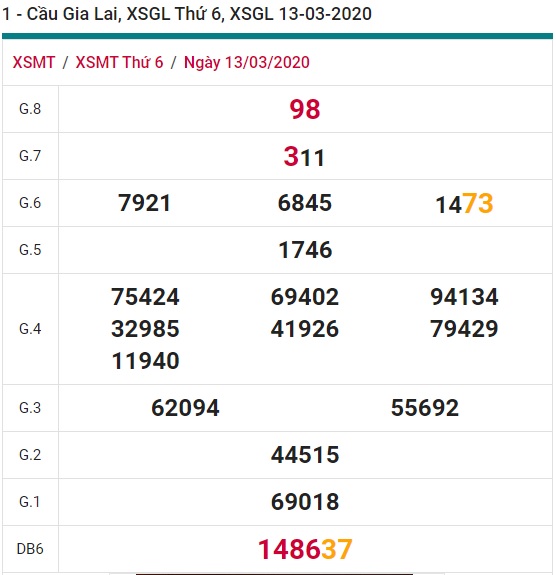Open the Ngày 13/03/2020 link
The width and height of the screenshot is (556, 575).
click(246, 62)
